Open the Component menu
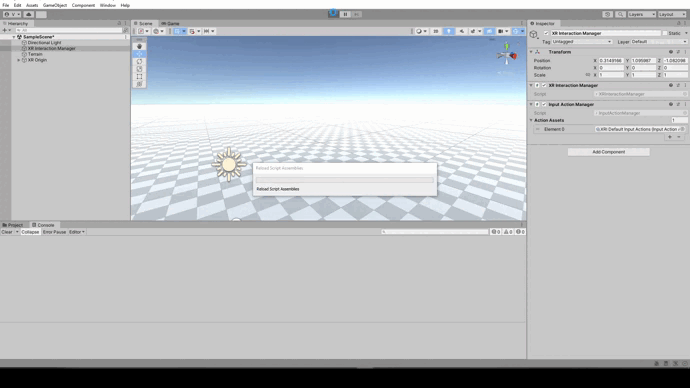 tap(83, 5)
